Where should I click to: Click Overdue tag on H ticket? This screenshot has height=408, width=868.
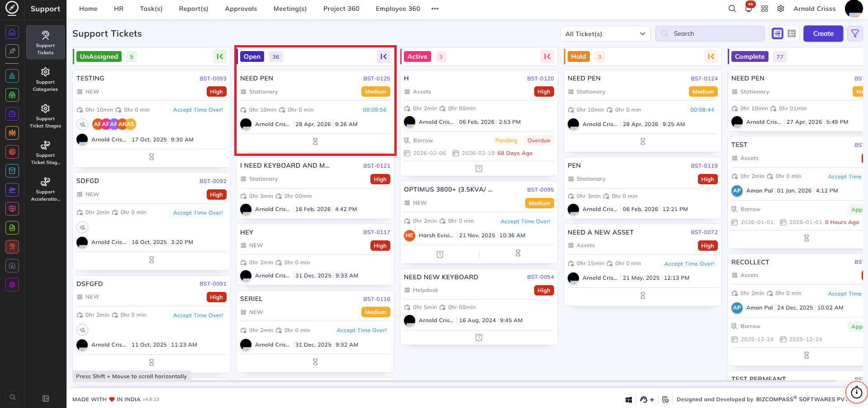[539, 141]
